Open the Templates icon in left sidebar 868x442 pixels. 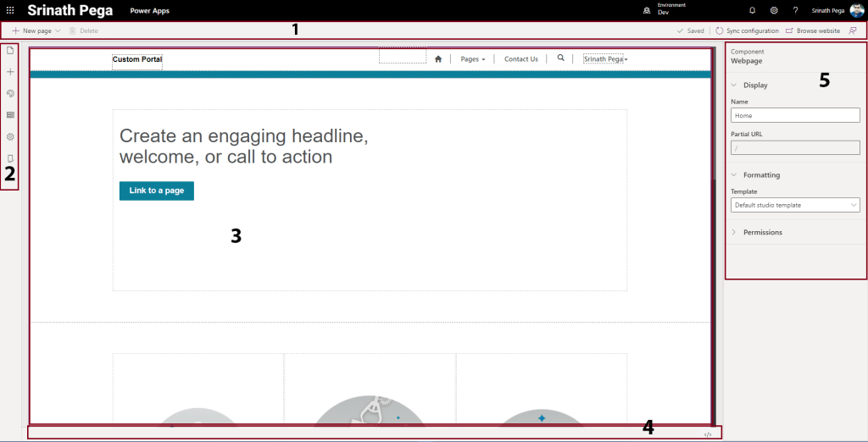(x=10, y=114)
